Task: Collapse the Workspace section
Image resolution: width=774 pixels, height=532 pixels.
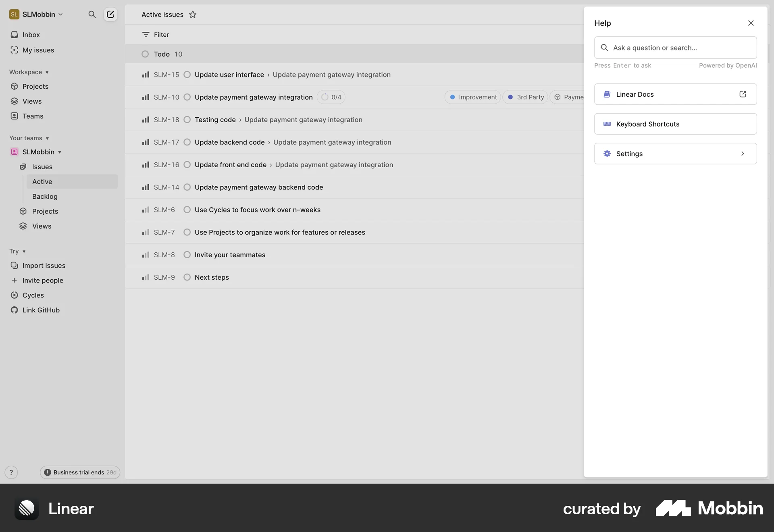Action: click(x=48, y=72)
